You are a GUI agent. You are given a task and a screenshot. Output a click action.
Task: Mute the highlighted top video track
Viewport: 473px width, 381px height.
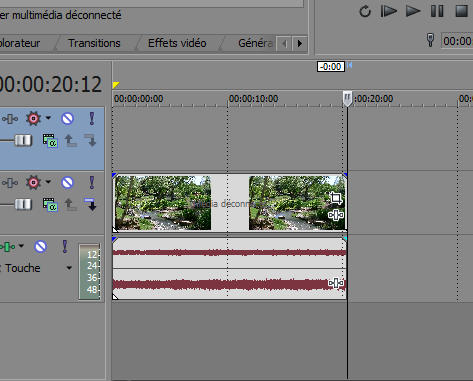point(67,118)
